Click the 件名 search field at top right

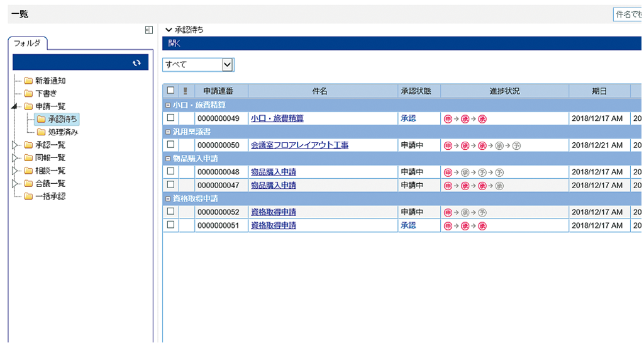(627, 14)
